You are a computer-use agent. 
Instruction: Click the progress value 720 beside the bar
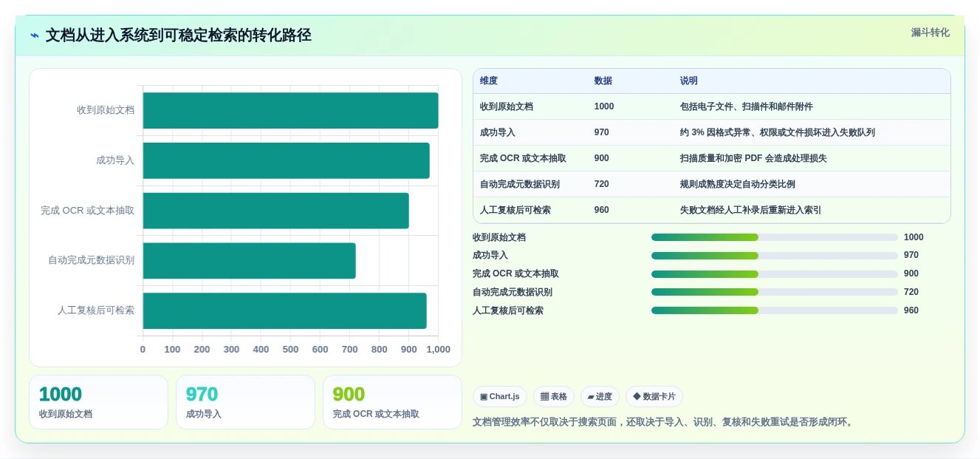click(911, 292)
